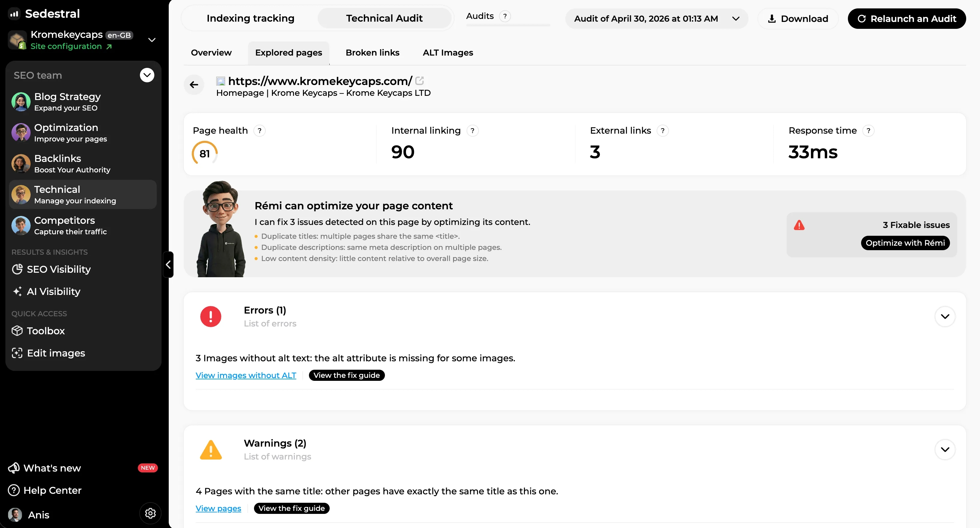This screenshot has height=528, width=980.
Task: Show the Audits help tooltip
Action: (x=505, y=17)
